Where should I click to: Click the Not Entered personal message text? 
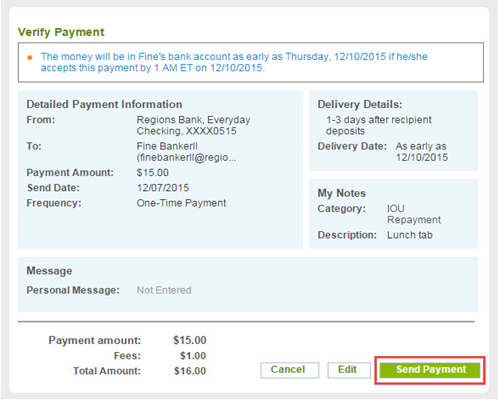164,290
